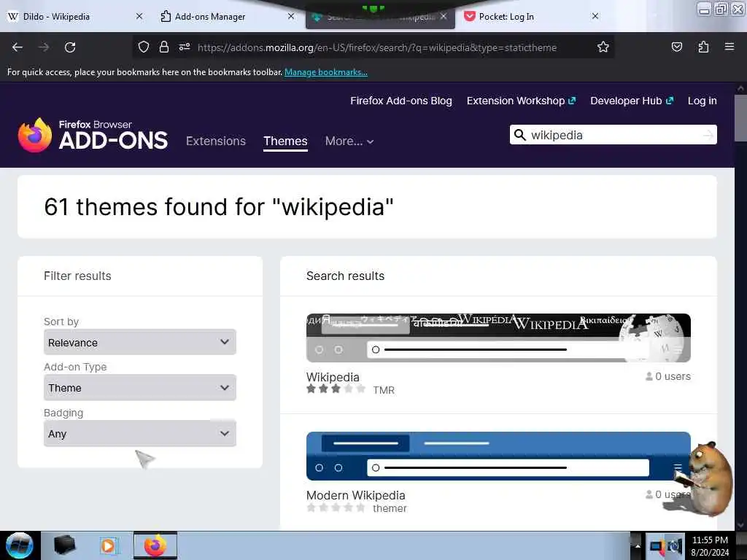Reload the page with the refresh icon
The height and width of the screenshot is (560, 747).
tap(70, 47)
